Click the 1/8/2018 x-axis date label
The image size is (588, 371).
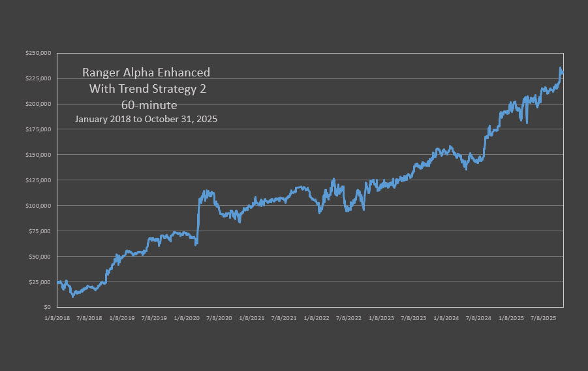[57, 318]
